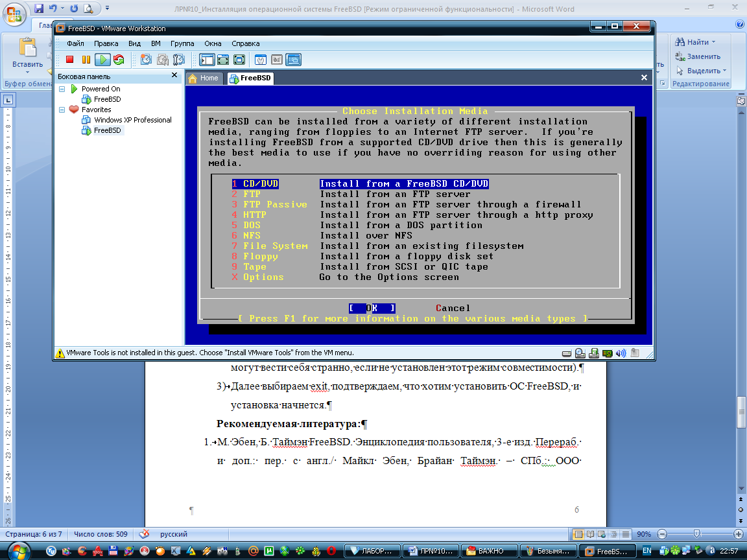Toggle the sidebar view icon in VMware toolbar
The height and width of the screenshot is (560, 747).
pyautogui.click(x=207, y=60)
